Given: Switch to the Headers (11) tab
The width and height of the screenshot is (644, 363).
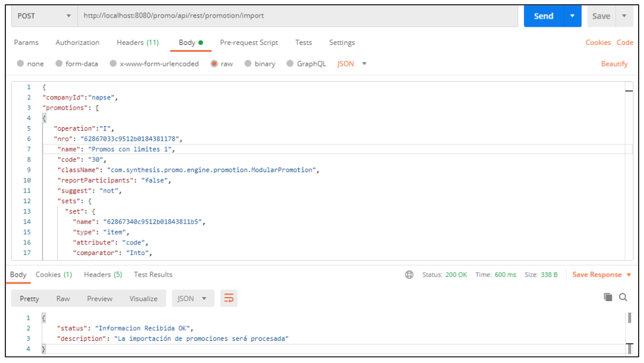Looking at the screenshot, I should pyautogui.click(x=138, y=43).
